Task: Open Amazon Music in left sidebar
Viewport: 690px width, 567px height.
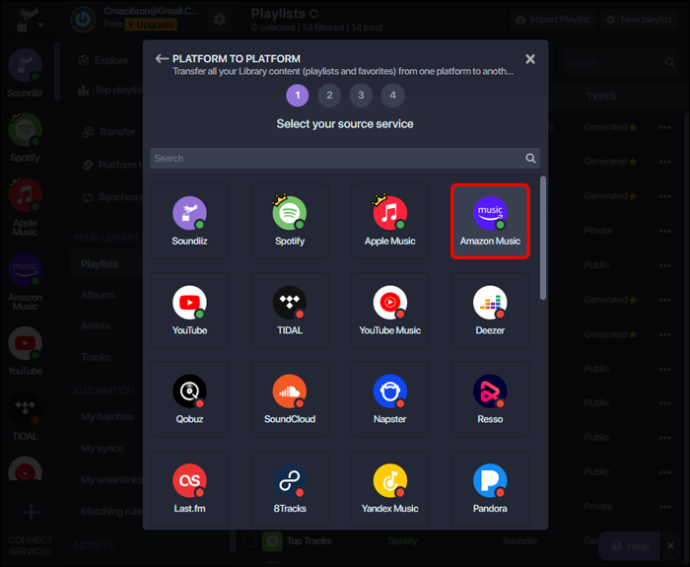Action: [x=25, y=282]
